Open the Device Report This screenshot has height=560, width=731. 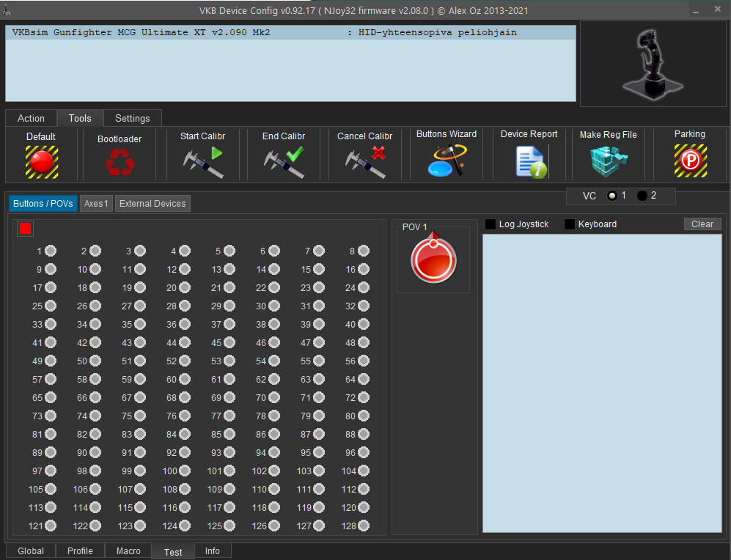[x=532, y=162]
